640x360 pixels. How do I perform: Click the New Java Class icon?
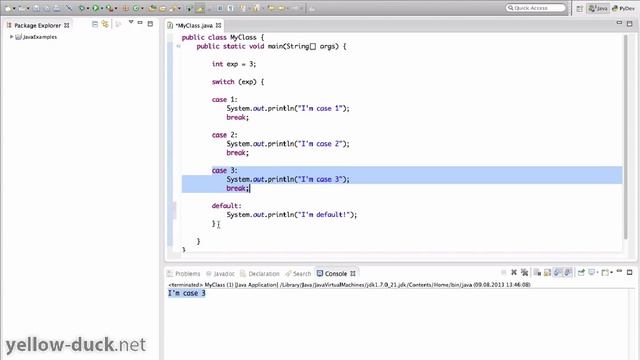coord(136,8)
